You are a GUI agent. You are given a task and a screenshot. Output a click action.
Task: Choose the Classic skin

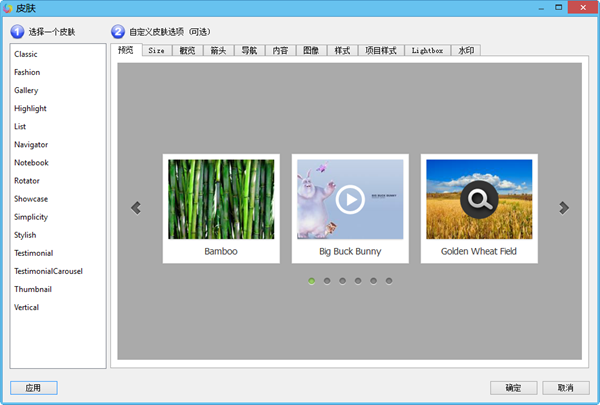click(x=26, y=54)
